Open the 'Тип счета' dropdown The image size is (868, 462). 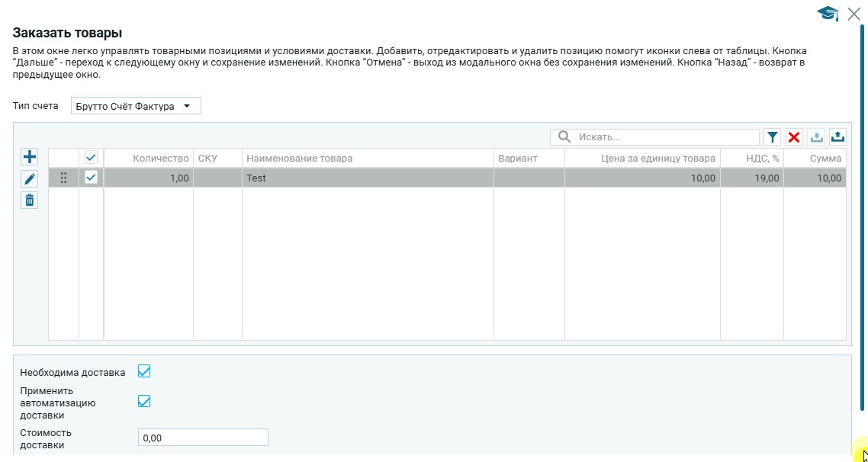tap(136, 106)
